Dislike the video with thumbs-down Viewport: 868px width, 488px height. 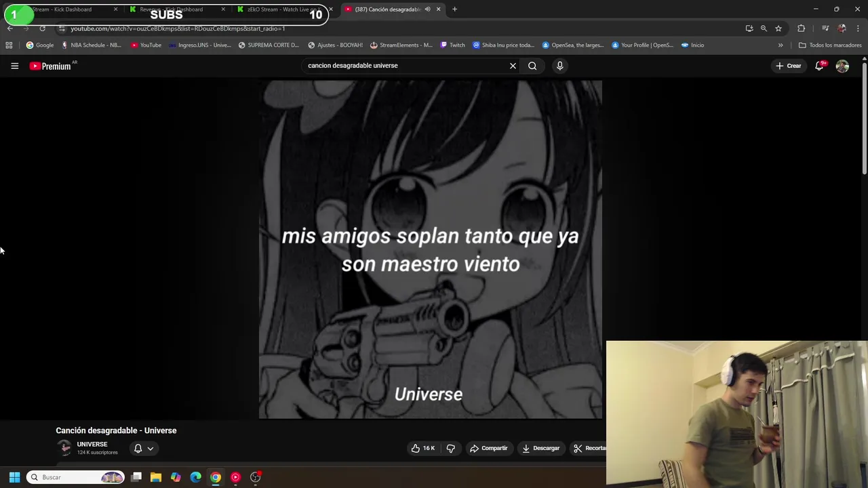pos(450,448)
